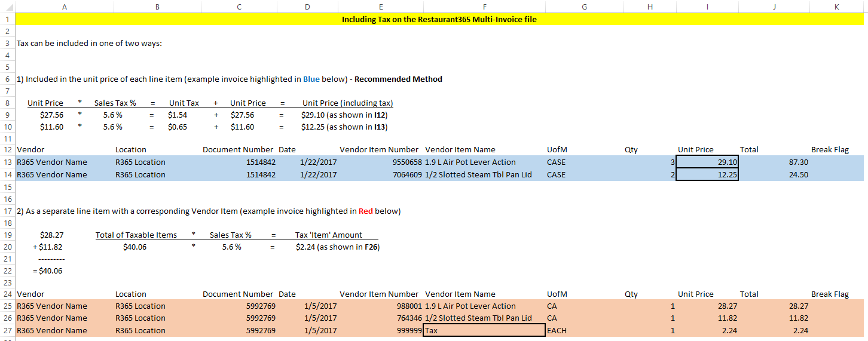The width and height of the screenshot is (868, 341).
Task: Click 1/2 Slotted Steam Tbl Pan Lid in row 14
Action: point(479,174)
